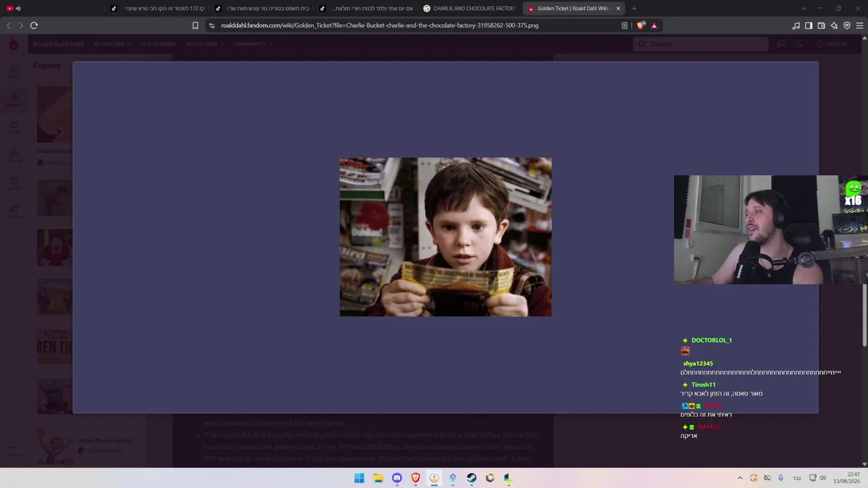868x488 pixels.
Task: Go forward in browser history
Action: coord(21,26)
